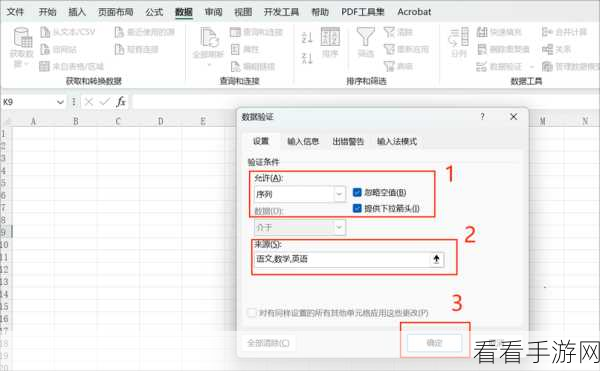Click the Reapply filter (重新应用) icon
Image resolution: width=600 pixels, height=371 pixels.
pyautogui.click(x=389, y=49)
